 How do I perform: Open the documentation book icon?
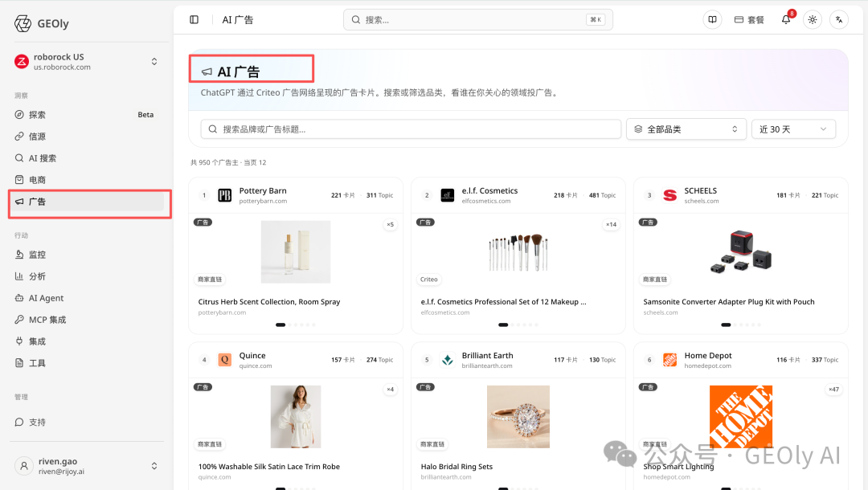(712, 20)
